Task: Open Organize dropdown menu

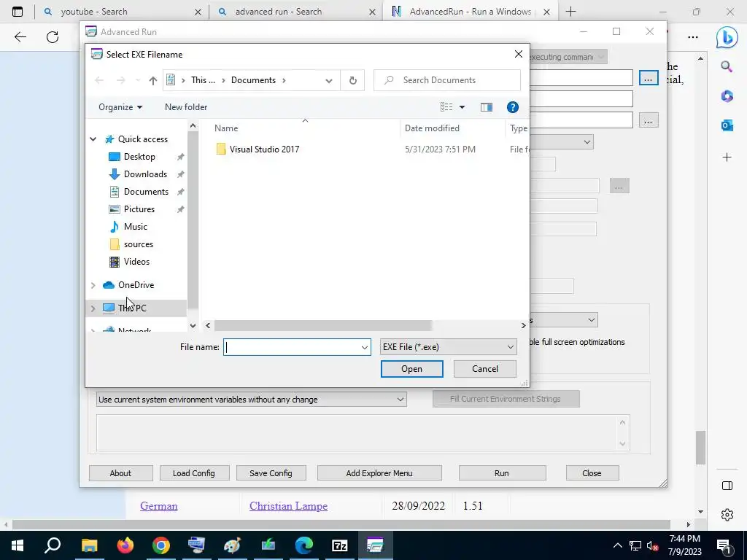Action: click(x=120, y=107)
